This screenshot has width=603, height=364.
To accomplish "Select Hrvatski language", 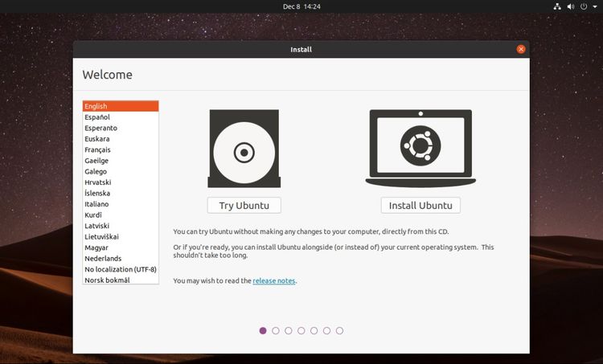I will point(121,182).
